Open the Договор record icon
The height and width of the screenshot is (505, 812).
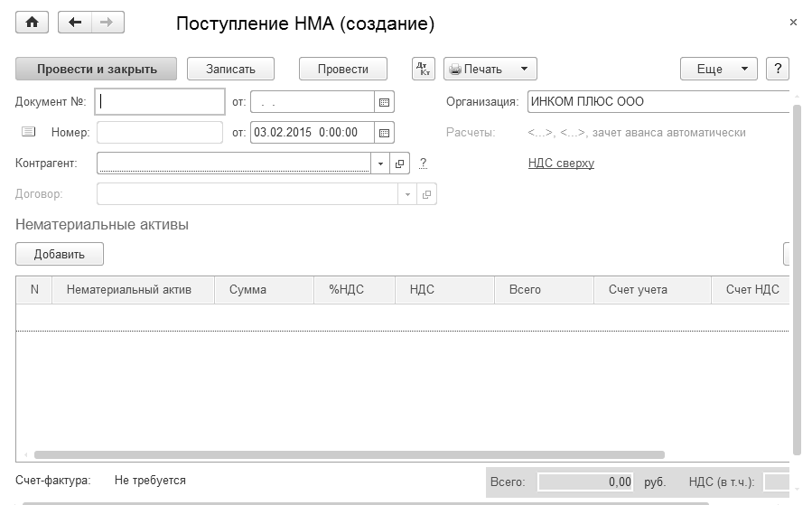pyautogui.click(x=426, y=194)
